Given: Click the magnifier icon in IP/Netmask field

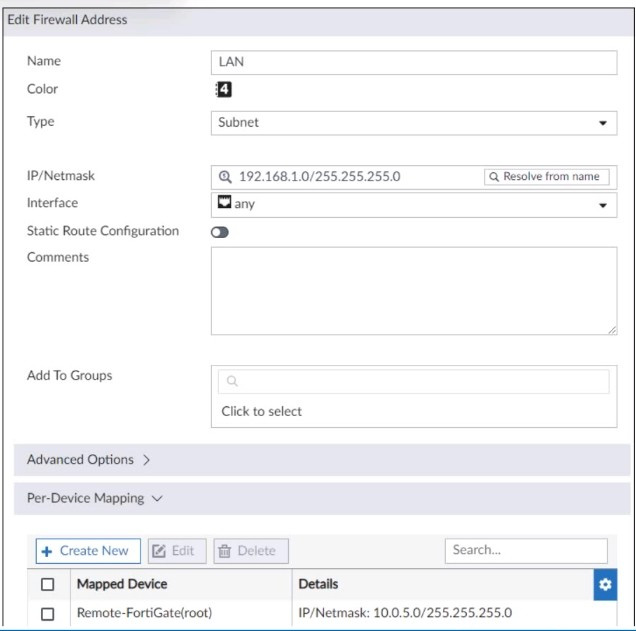Looking at the screenshot, I should [x=225, y=177].
